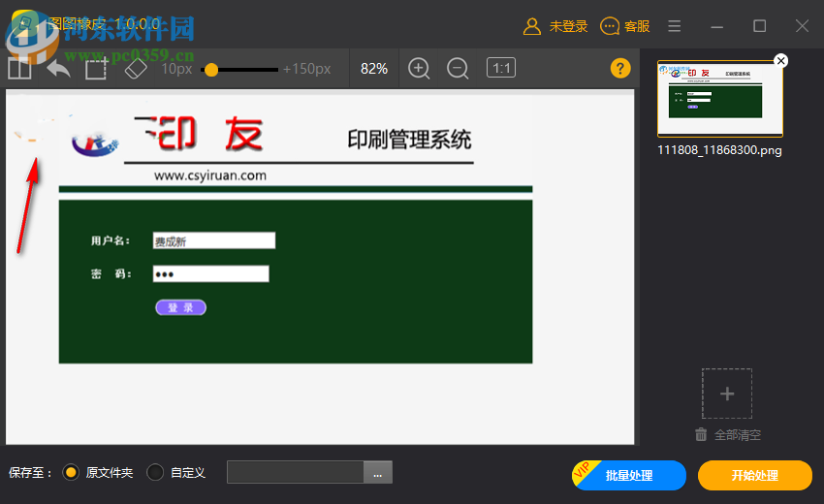
Task: Zoom in on the image
Action: pos(419,68)
